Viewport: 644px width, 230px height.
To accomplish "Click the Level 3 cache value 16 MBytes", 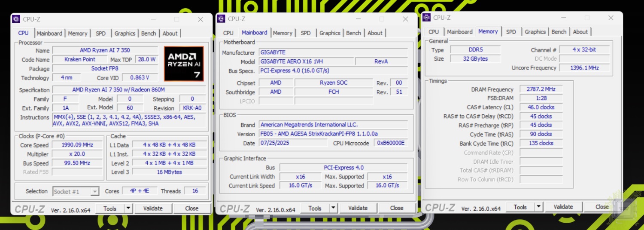I will pos(170,172).
